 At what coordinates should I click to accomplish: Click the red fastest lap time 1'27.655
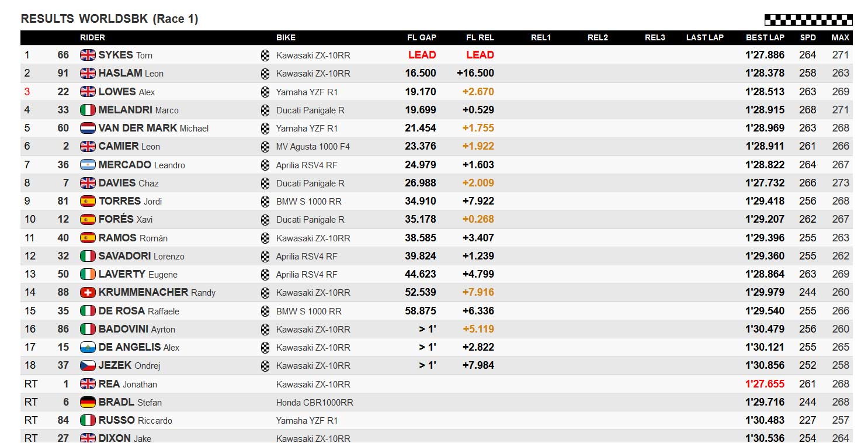pyautogui.click(x=765, y=384)
